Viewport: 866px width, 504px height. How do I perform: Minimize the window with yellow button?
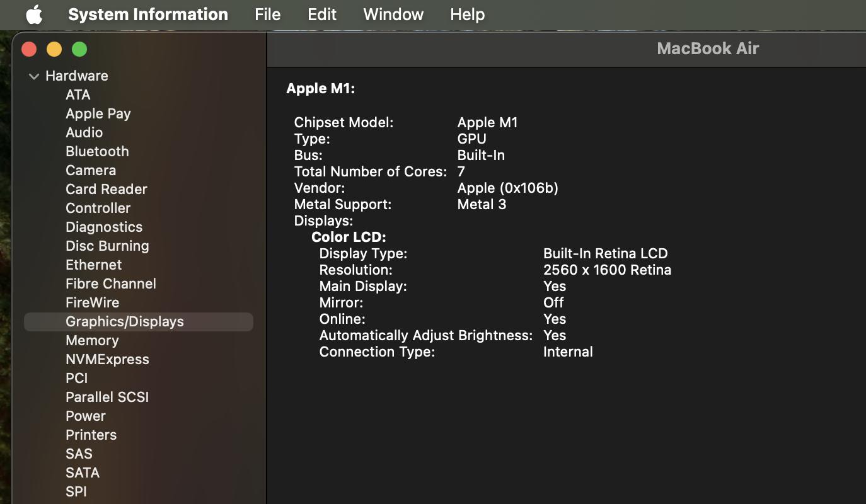(x=54, y=49)
